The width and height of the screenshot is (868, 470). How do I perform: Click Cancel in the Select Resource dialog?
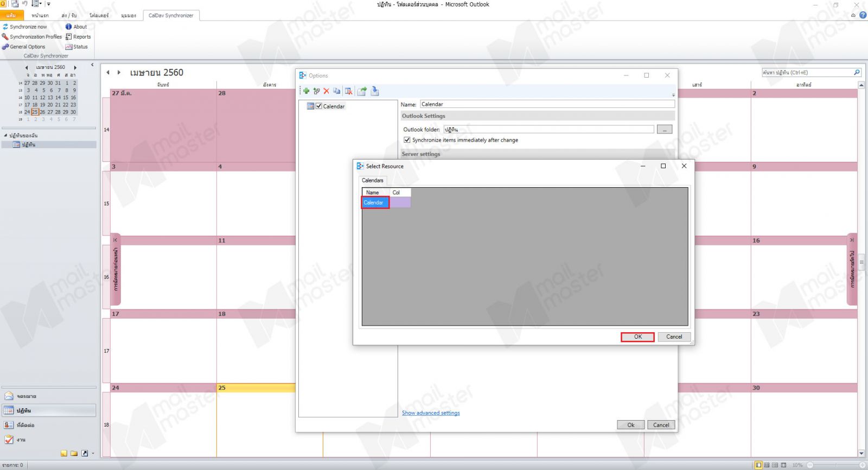click(x=674, y=336)
